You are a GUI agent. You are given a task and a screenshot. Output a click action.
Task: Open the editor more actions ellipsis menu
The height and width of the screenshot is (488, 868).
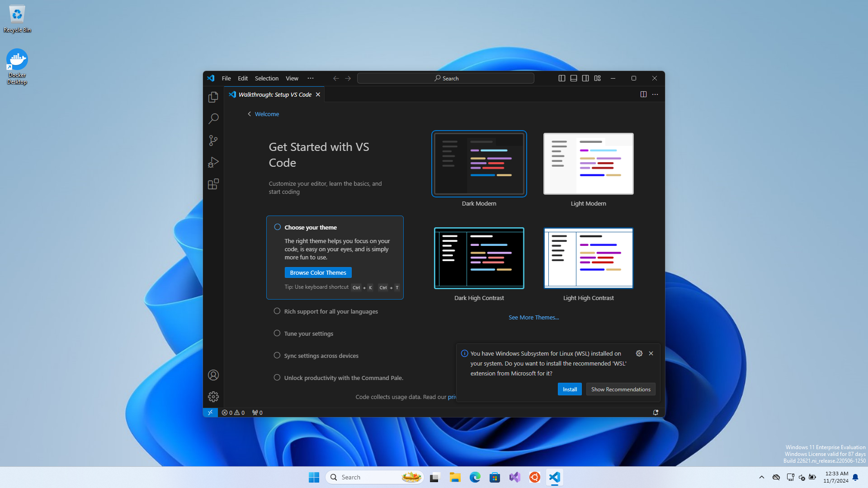[655, 94]
